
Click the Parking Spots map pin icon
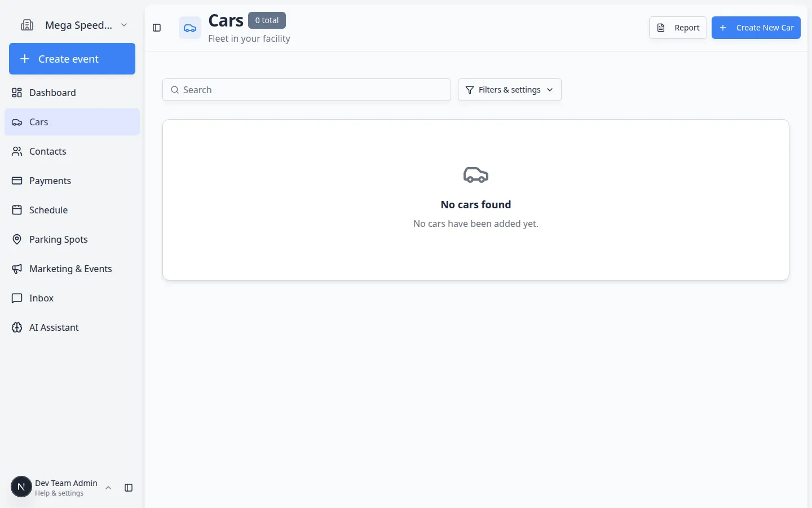(17, 239)
